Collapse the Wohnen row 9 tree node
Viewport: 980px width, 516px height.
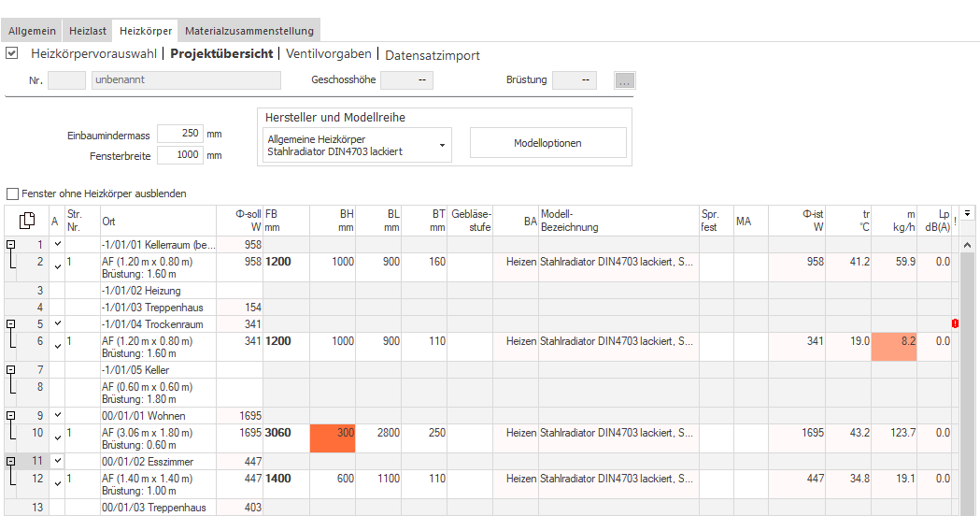click(x=10, y=415)
